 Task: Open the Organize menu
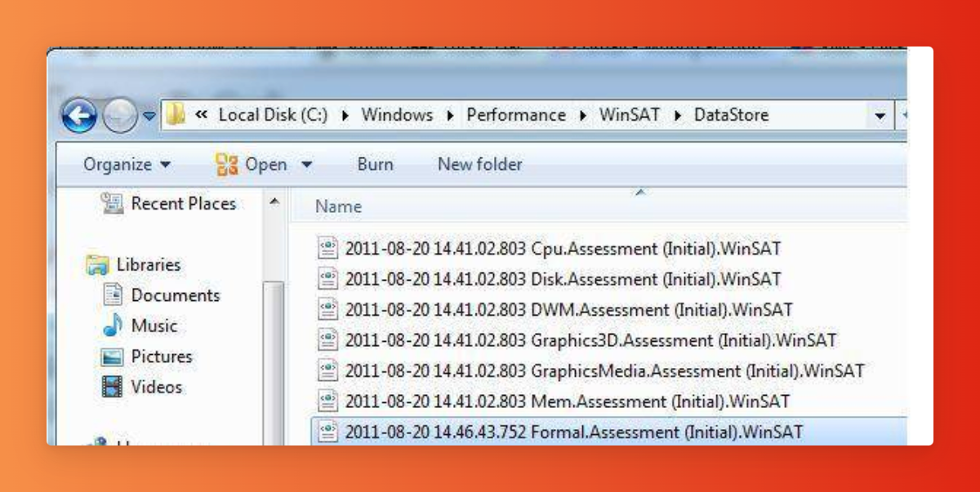[127, 165]
